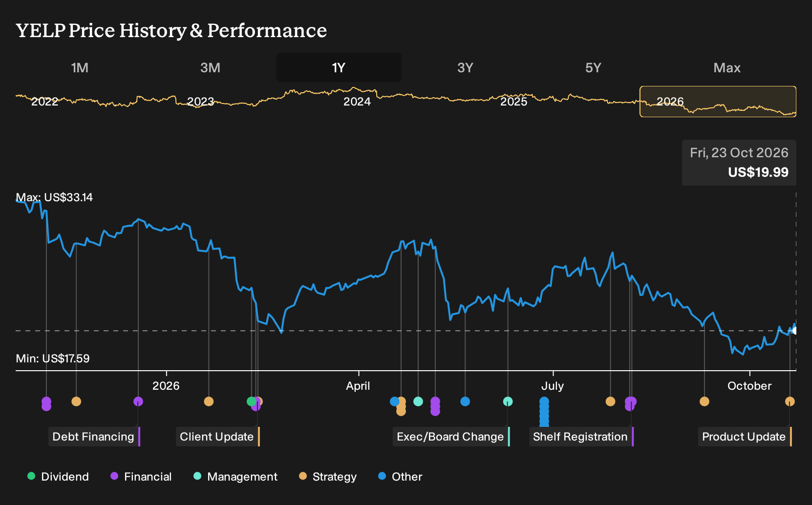Toggle the Management legend filter
Viewport: 812px width, 505px height.
click(235, 477)
